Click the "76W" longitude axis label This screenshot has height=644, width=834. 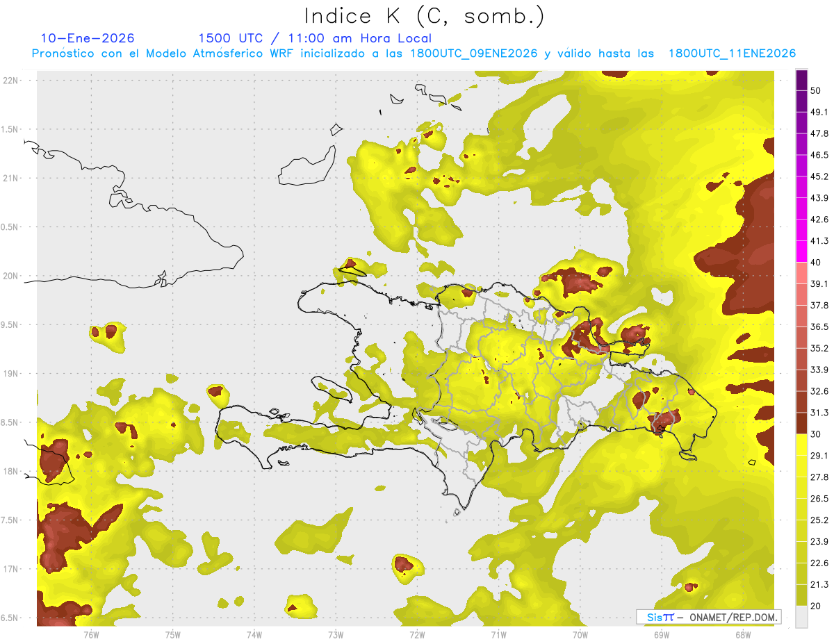click(x=91, y=634)
